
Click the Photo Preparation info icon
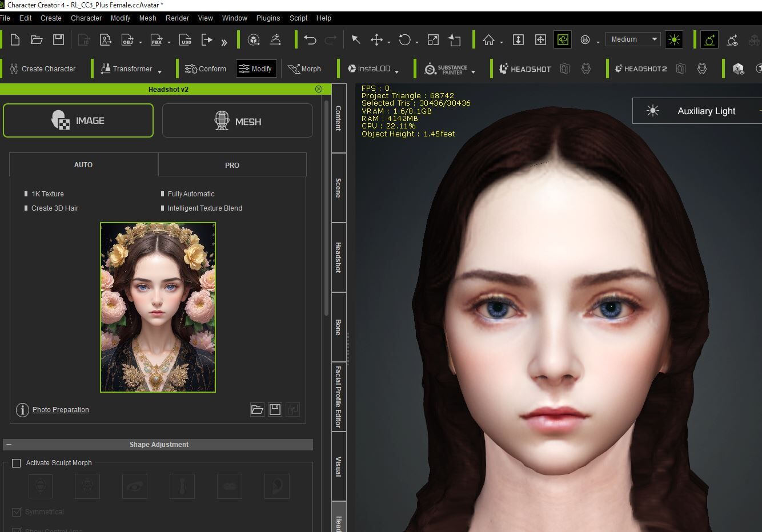22,410
